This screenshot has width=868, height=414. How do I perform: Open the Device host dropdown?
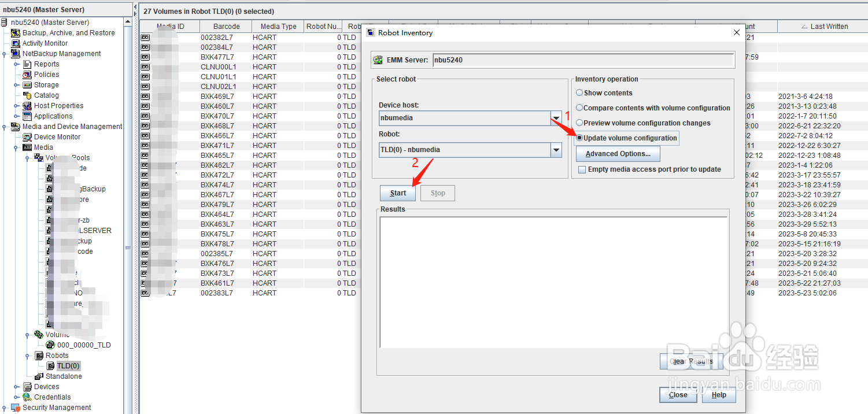(556, 118)
